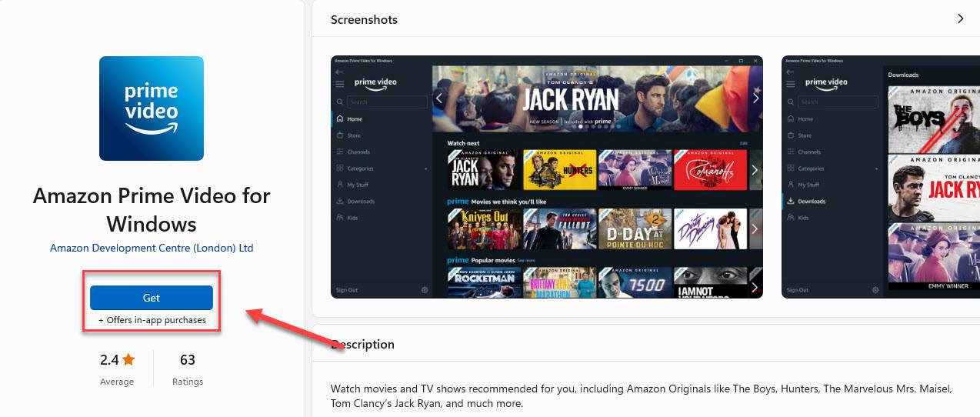The image size is (980, 417).
Task: Select Home in the first screenshot's sidebar
Action: [x=354, y=119]
